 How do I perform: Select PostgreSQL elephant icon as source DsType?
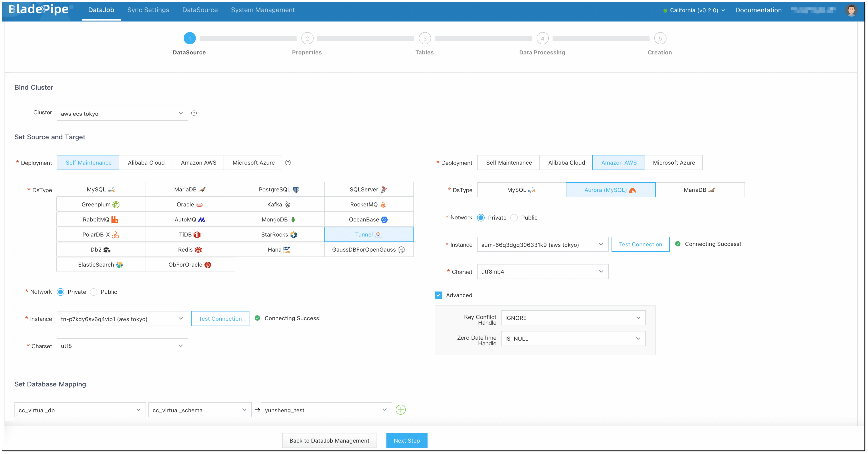pos(295,190)
